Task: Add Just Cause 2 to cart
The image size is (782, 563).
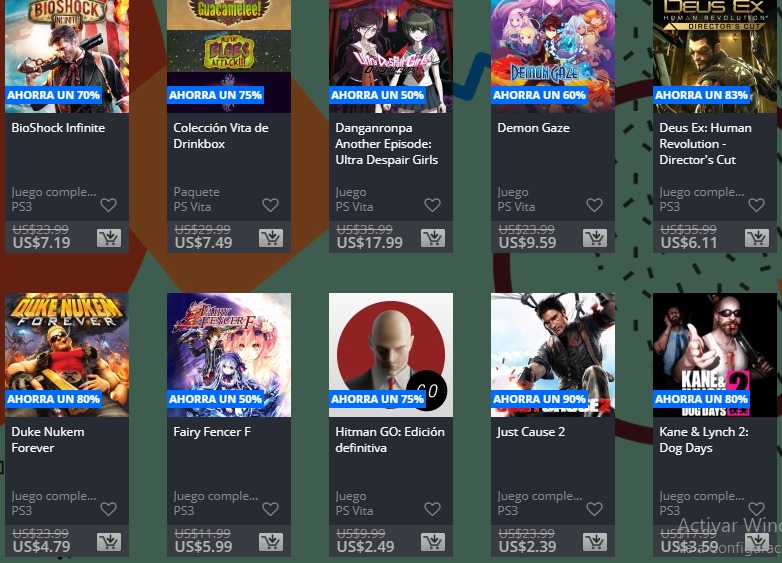Action: [x=595, y=542]
